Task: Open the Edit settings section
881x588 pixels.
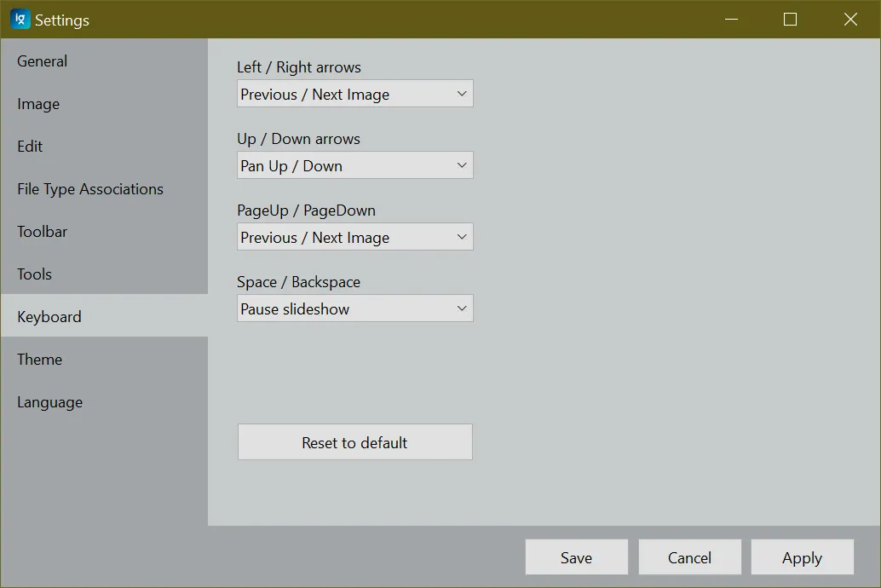Action: coord(104,147)
